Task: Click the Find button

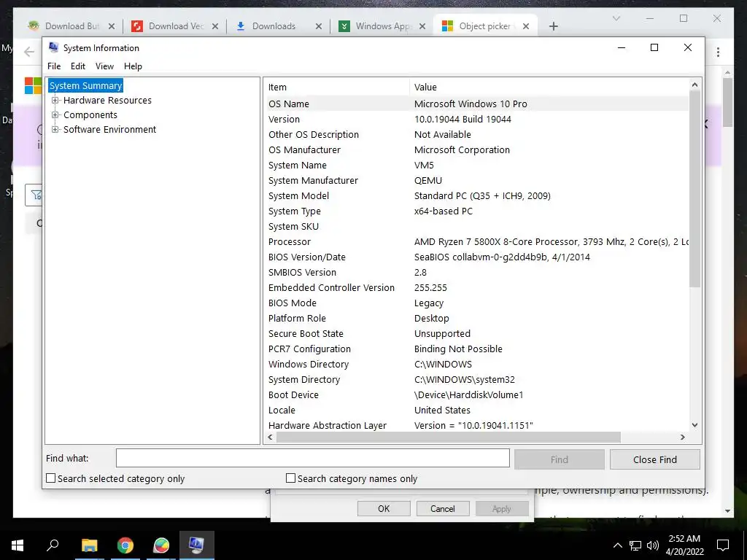Action: coord(560,459)
